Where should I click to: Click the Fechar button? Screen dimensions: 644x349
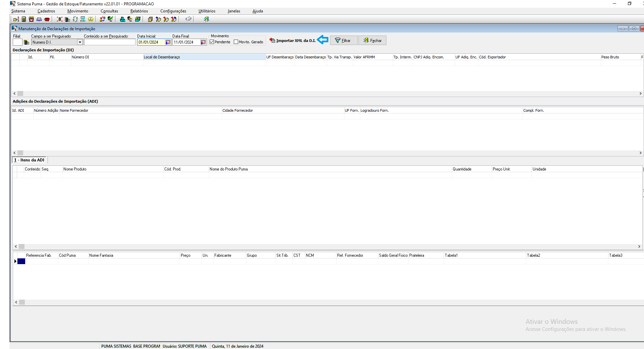372,41
